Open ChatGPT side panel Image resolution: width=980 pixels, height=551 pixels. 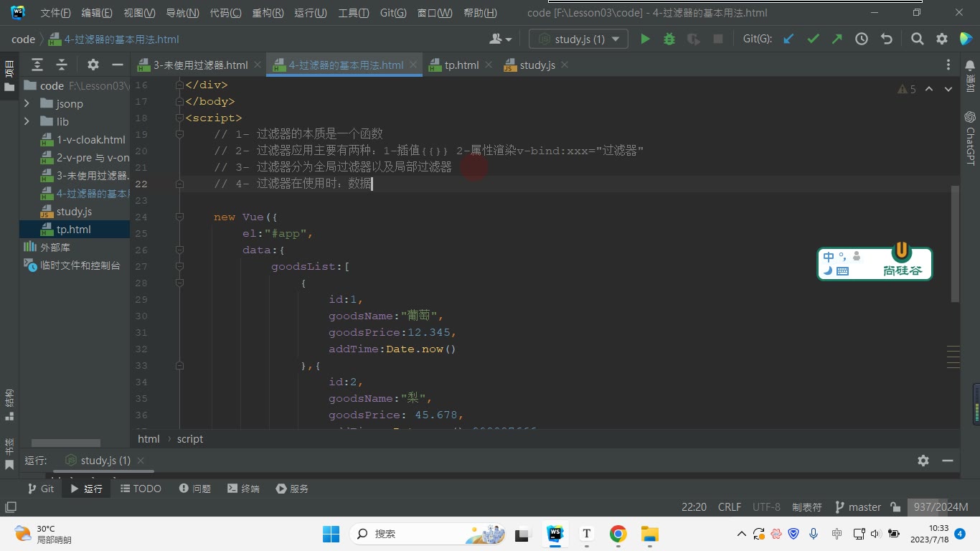(x=970, y=138)
